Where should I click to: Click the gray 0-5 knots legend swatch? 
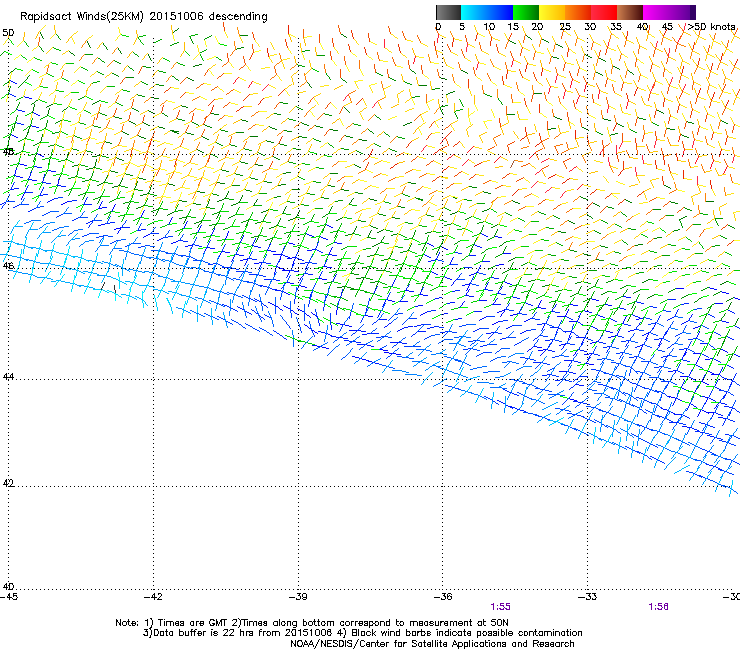point(448,12)
